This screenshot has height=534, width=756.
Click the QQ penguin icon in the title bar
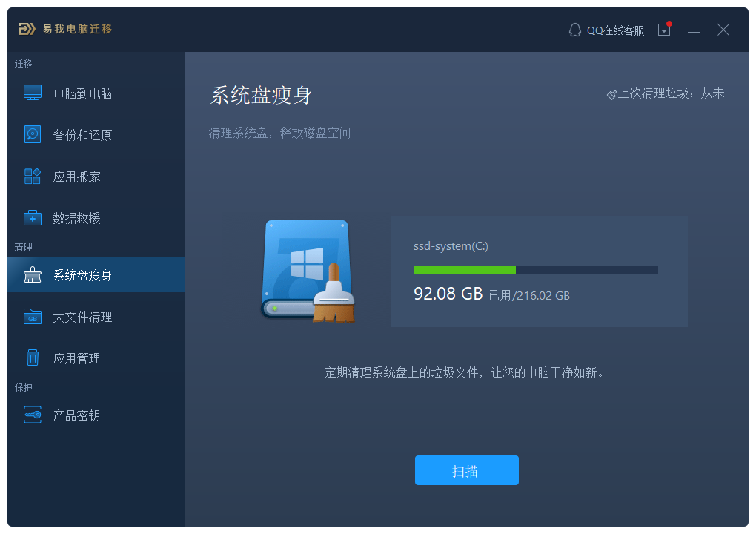574,30
